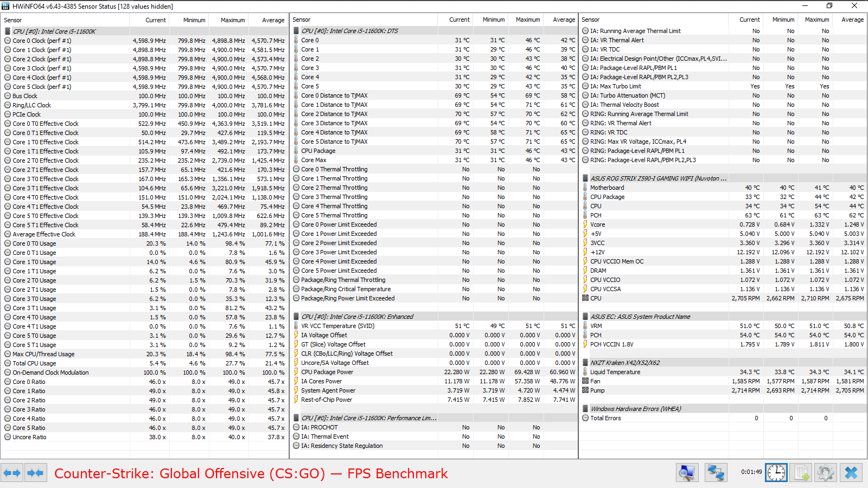Select the Ring/LLC Clock row

(144, 105)
